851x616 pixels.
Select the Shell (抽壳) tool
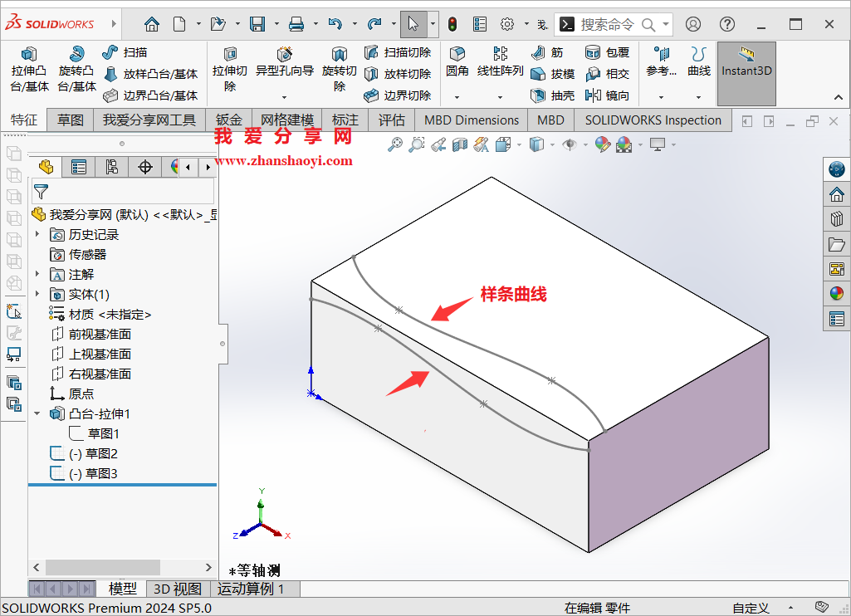click(x=552, y=95)
